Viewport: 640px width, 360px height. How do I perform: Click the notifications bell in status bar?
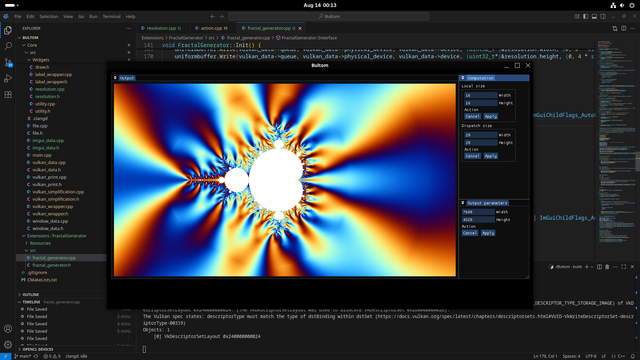coord(633,356)
